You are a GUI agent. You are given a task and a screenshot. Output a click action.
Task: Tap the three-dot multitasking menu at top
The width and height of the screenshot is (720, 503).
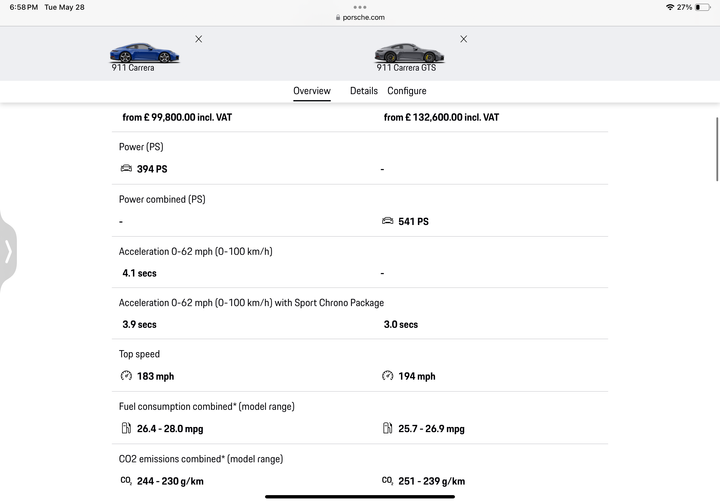(x=360, y=6)
